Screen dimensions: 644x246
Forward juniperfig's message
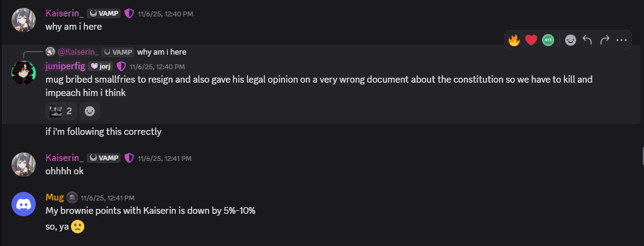pos(604,40)
